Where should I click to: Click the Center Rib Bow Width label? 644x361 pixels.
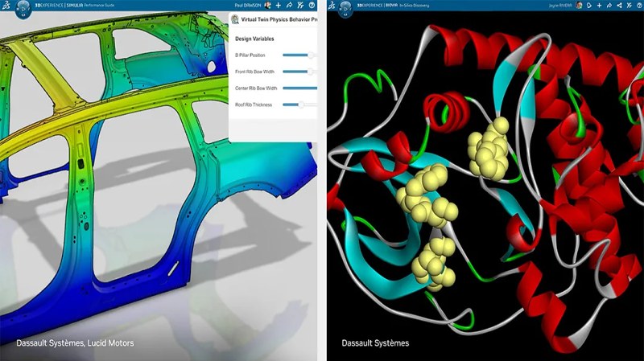(x=256, y=88)
